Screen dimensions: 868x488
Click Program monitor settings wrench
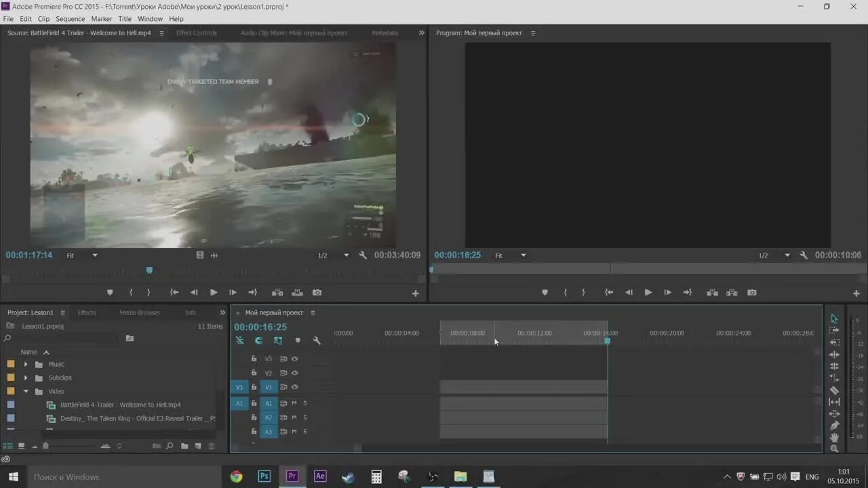click(804, 256)
